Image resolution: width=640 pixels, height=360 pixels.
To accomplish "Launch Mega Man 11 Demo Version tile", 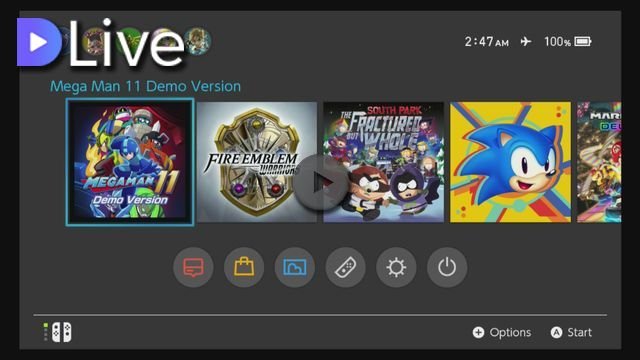I will tap(130, 162).
